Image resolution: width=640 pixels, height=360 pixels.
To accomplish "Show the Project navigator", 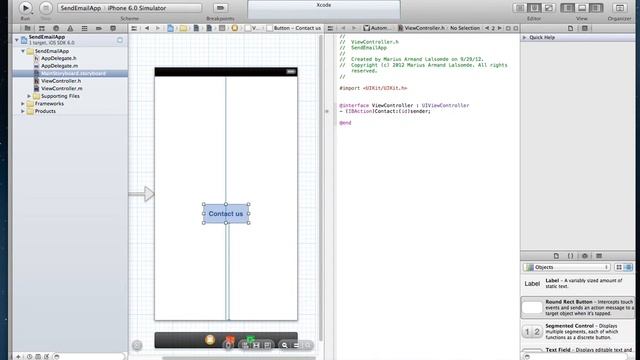I will point(27,28).
